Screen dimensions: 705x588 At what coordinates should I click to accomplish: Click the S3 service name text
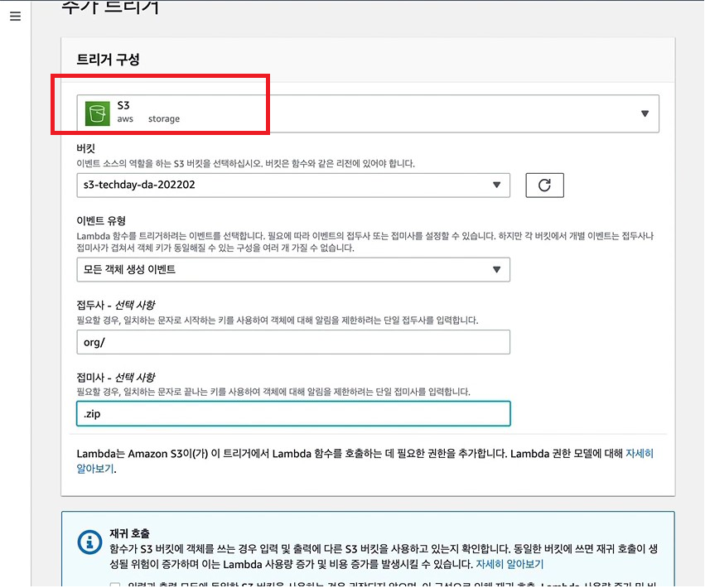click(123, 105)
